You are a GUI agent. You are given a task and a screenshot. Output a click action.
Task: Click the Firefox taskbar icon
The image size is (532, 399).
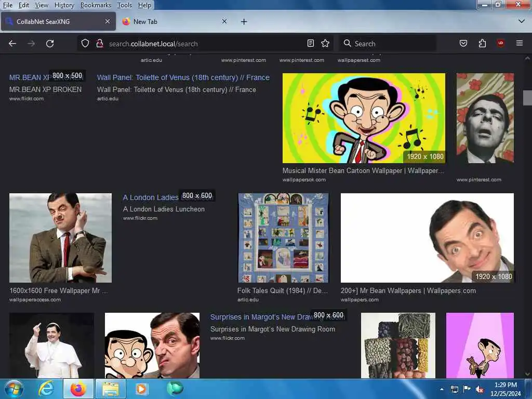coord(78,389)
